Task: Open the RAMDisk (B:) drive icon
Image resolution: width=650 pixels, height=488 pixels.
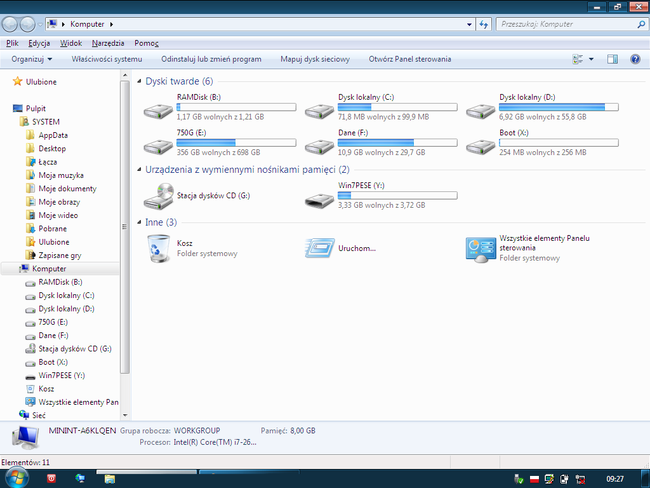Action: pos(158,111)
